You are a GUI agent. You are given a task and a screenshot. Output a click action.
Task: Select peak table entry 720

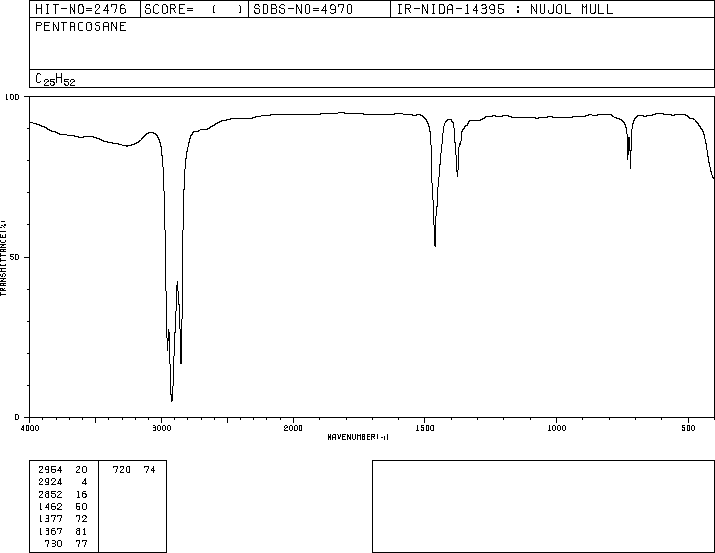tap(134, 470)
